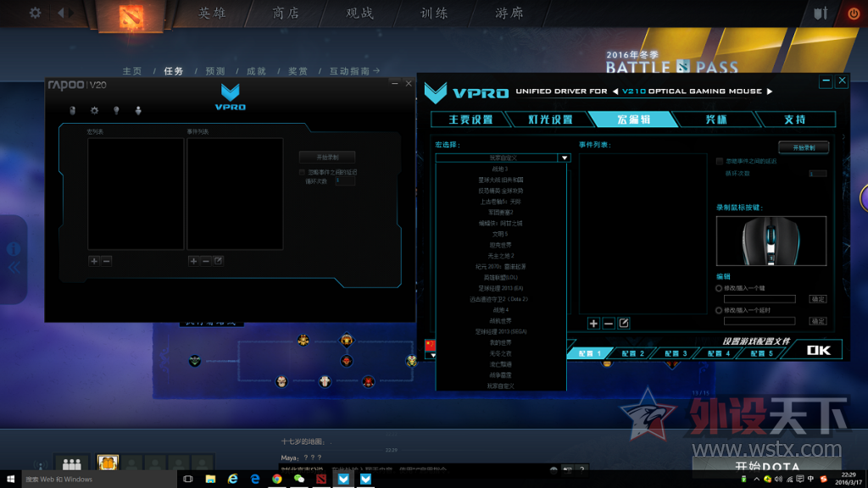
Task: Edit event with pencil icon in Rapoo window
Action: 218,261
